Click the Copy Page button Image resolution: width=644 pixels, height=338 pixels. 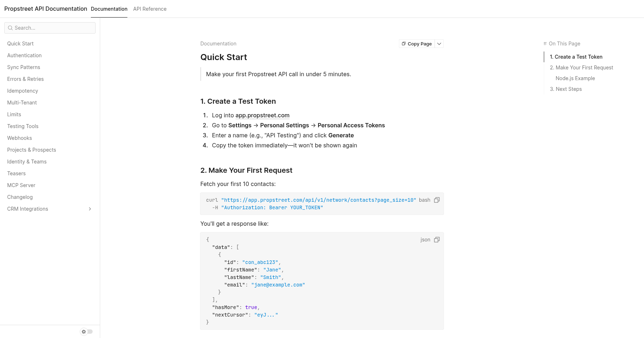pos(417,44)
